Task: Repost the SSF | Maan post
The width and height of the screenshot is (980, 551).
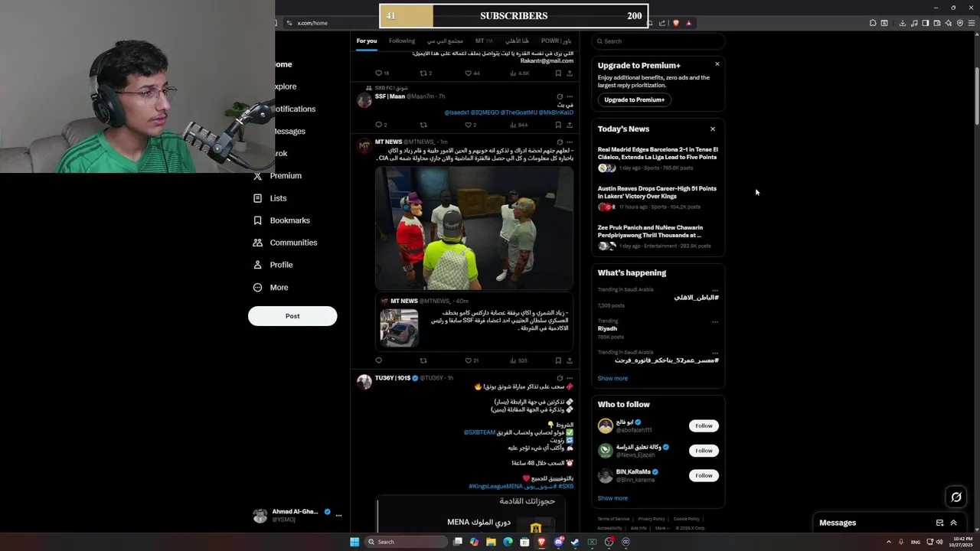Action: (423, 125)
